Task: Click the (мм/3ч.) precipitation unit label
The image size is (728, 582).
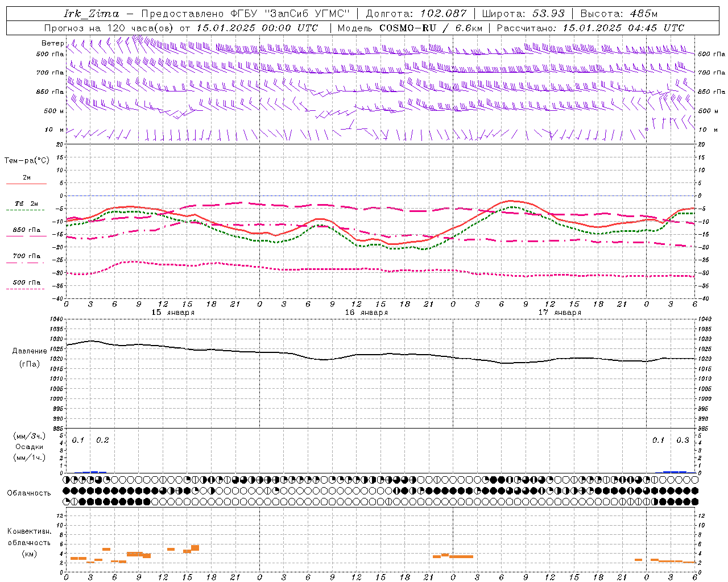Action: click(30, 436)
